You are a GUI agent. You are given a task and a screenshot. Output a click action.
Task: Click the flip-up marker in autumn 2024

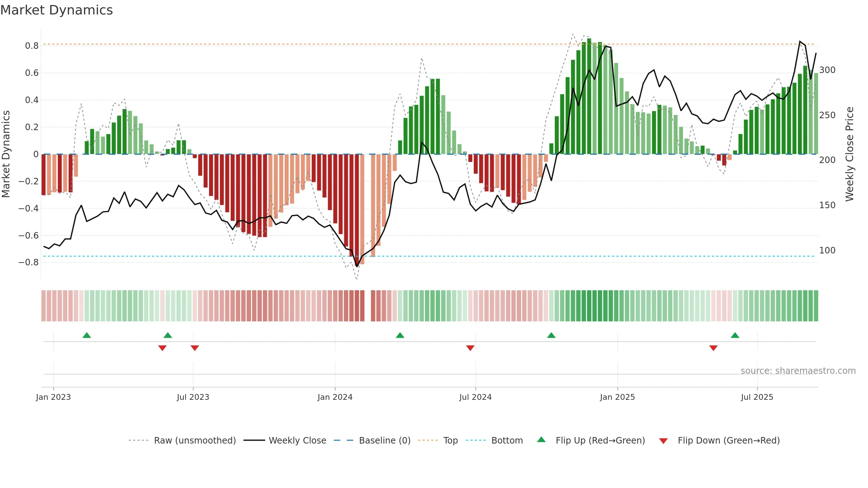point(551,335)
